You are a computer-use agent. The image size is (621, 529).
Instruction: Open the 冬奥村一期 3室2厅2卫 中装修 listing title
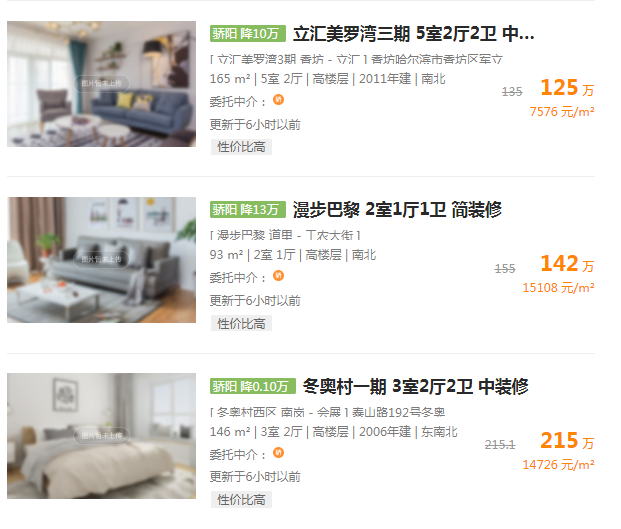[415, 386]
